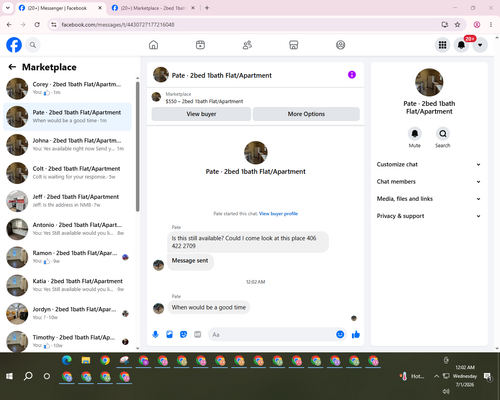This screenshot has height=400, width=500.
Task: Open Windows taskbar search
Action: point(28,376)
